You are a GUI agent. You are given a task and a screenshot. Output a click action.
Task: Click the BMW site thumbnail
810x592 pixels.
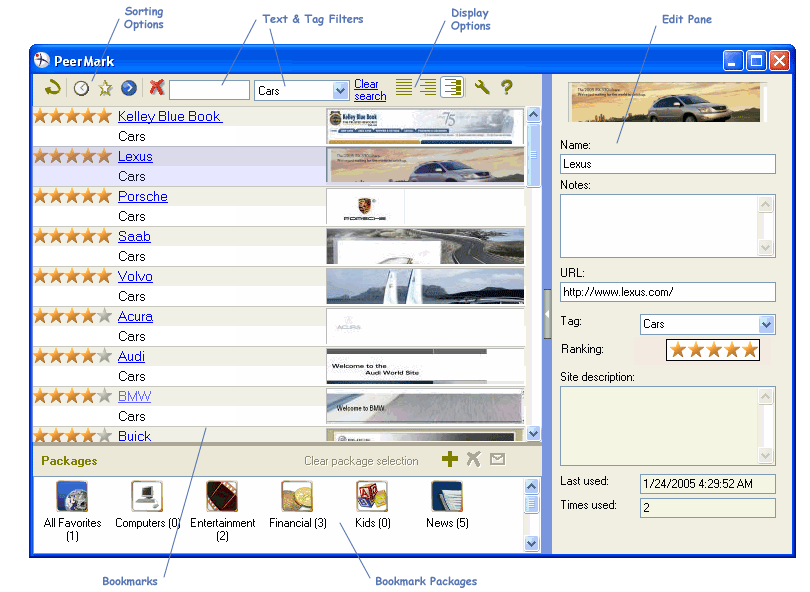coord(425,406)
